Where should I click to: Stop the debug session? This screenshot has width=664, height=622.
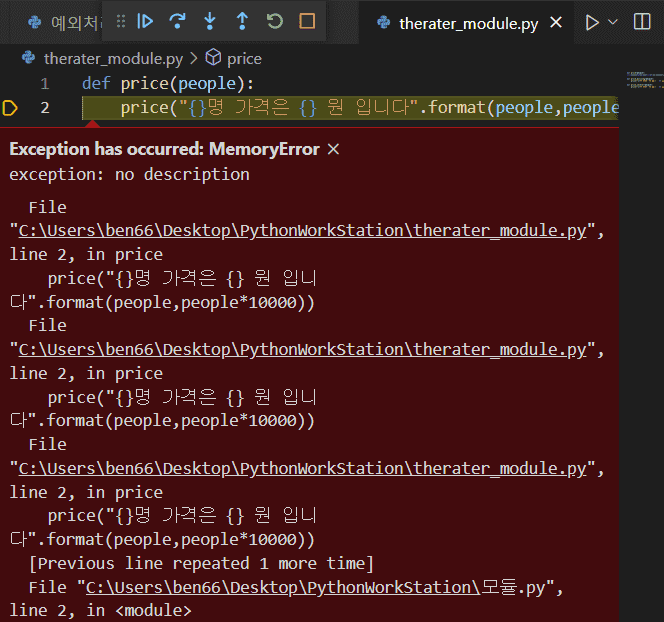tap(307, 21)
